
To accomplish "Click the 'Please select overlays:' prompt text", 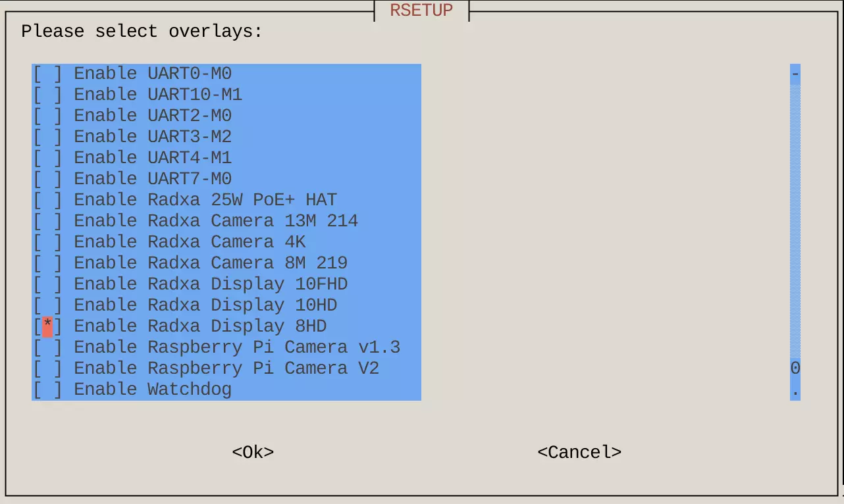I will (x=142, y=32).
